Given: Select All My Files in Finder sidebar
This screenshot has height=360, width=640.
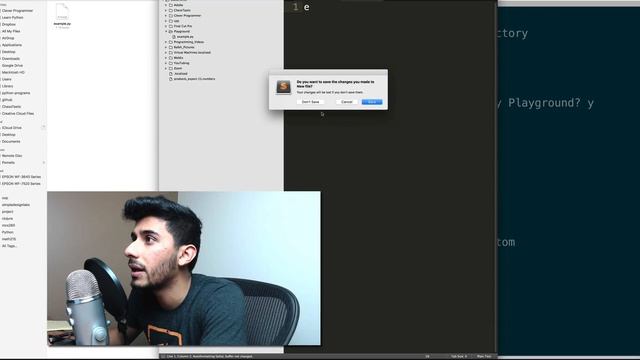Looking at the screenshot, I should pyautogui.click(x=11, y=31).
